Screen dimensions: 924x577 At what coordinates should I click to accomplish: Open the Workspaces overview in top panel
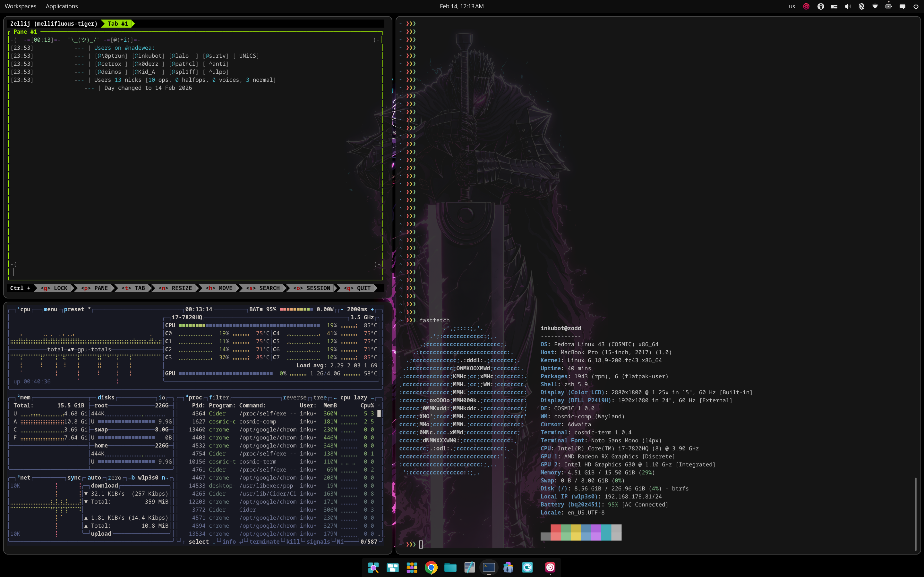pyautogui.click(x=20, y=6)
